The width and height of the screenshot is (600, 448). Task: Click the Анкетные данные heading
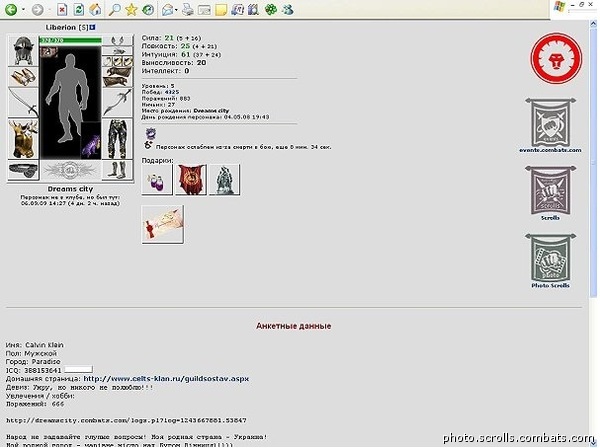tap(293, 326)
